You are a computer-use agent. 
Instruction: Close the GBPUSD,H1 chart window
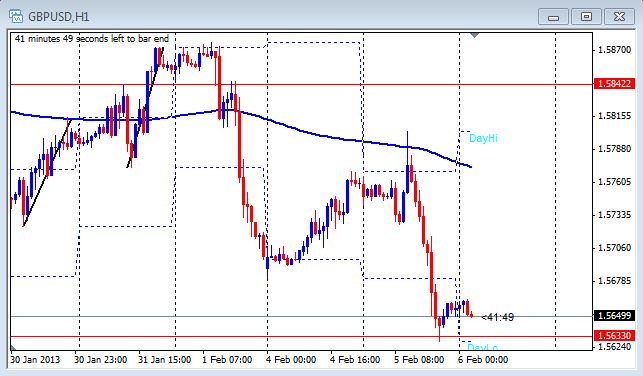tap(619, 17)
